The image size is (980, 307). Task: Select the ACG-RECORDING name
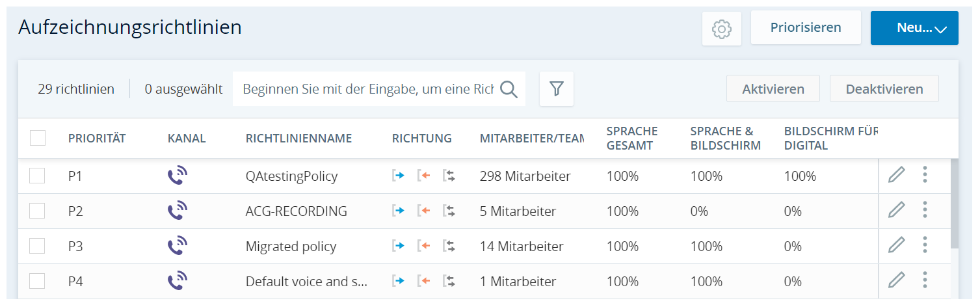click(297, 211)
